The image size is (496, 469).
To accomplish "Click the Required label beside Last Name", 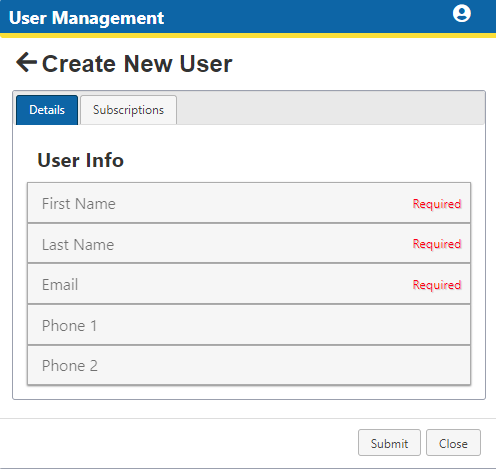I will (x=437, y=244).
